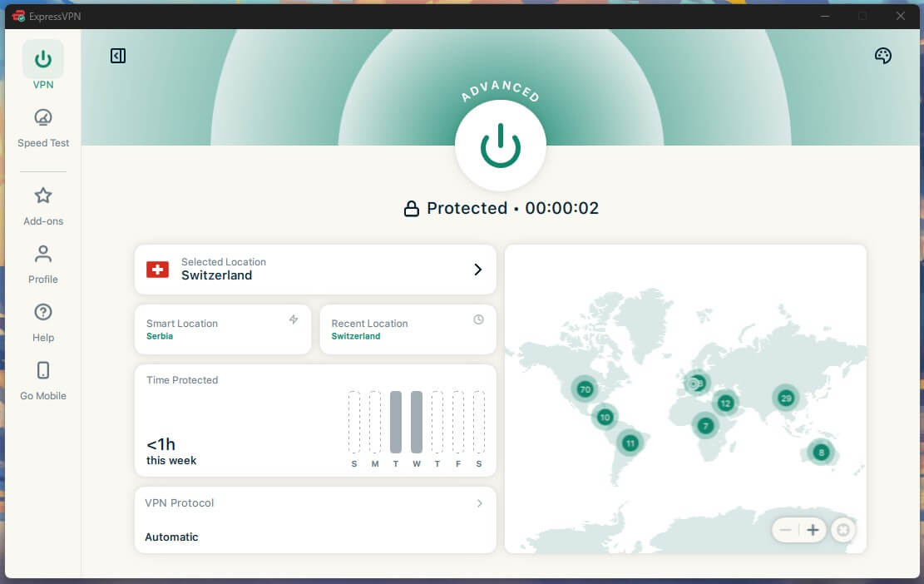Viewport: 924px width, 584px height.
Task: Open the VPN Protocol setting
Action: (315, 520)
